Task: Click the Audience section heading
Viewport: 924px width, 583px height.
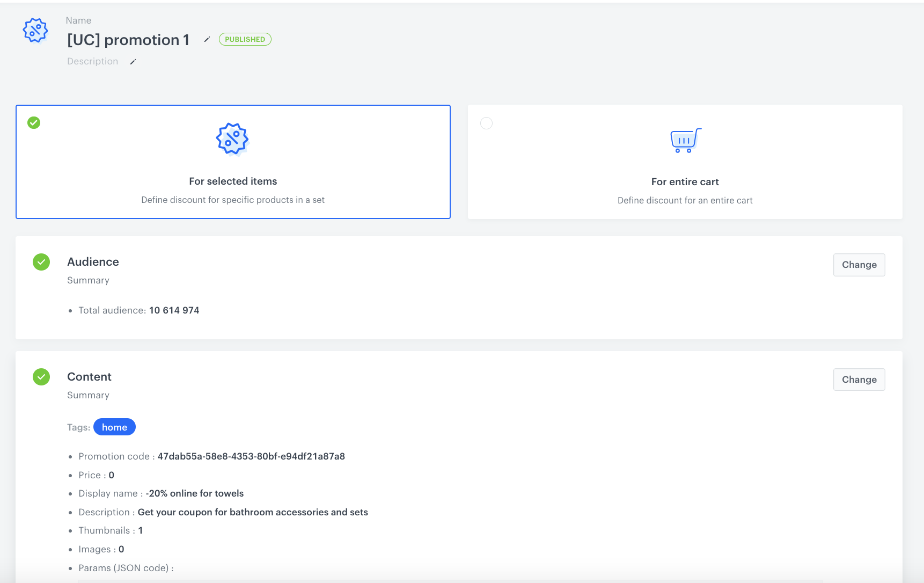Action: (93, 262)
